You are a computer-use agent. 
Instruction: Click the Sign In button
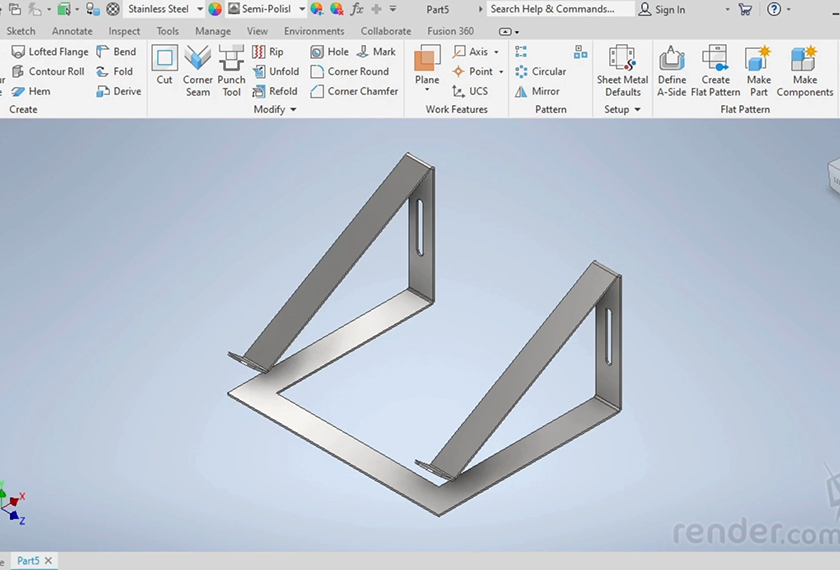[x=662, y=9]
